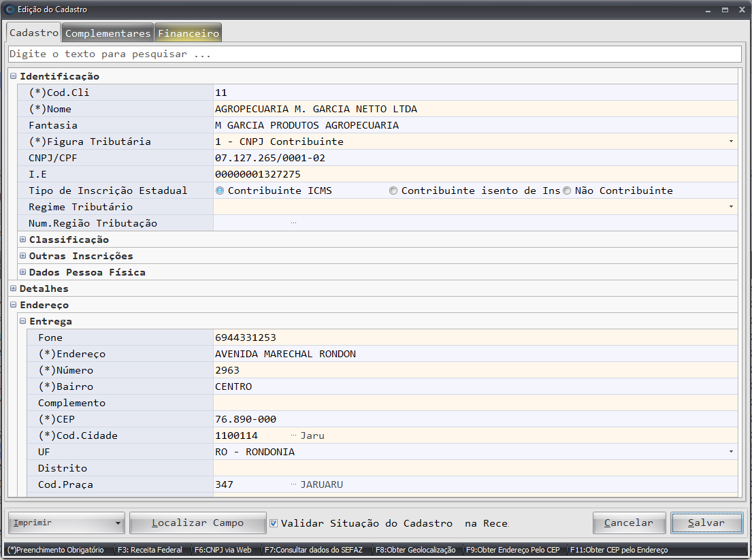Choose the Não Contribuinte radio button

click(x=567, y=191)
